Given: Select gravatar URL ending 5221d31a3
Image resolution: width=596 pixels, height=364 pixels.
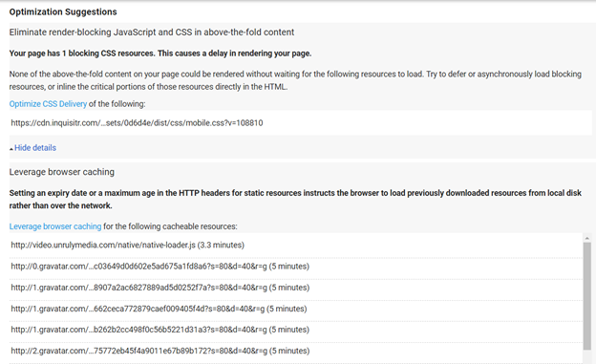Looking at the screenshot, I should point(160,330).
